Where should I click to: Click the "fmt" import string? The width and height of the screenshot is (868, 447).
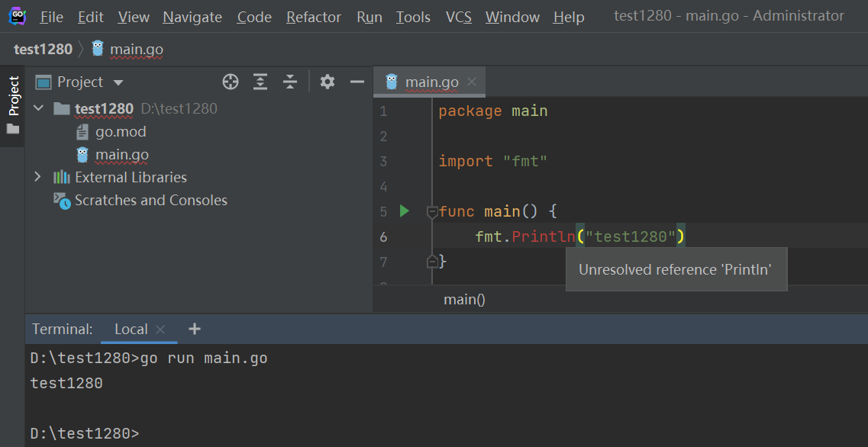pyautogui.click(x=525, y=162)
